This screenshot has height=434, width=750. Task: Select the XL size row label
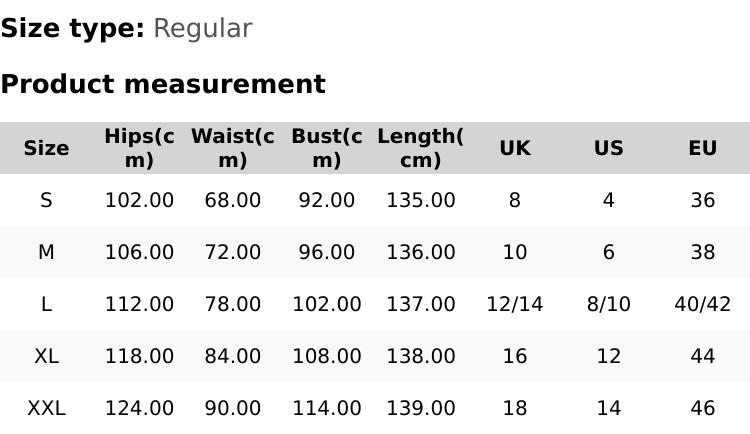pos(46,356)
